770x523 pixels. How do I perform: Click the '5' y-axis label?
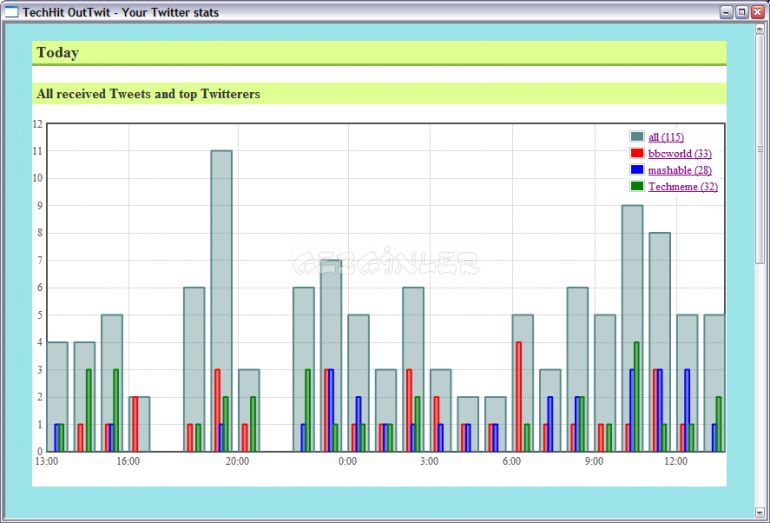tap(40, 315)
